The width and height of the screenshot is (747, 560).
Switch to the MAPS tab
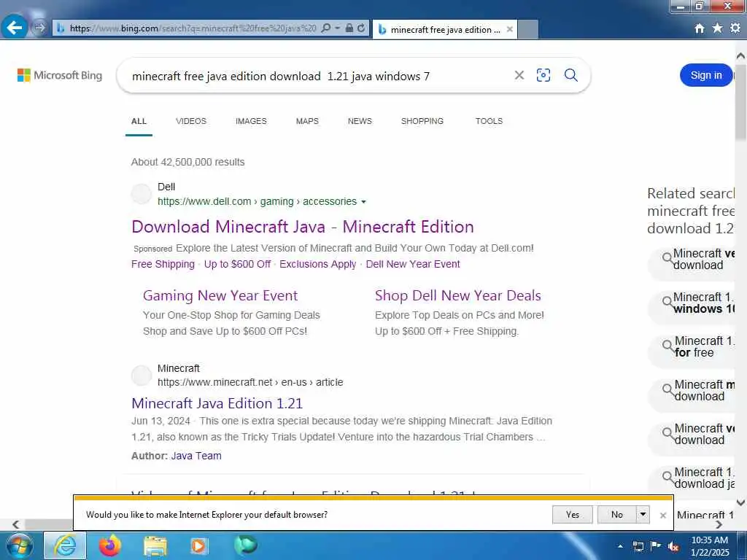tap(307, 121)
